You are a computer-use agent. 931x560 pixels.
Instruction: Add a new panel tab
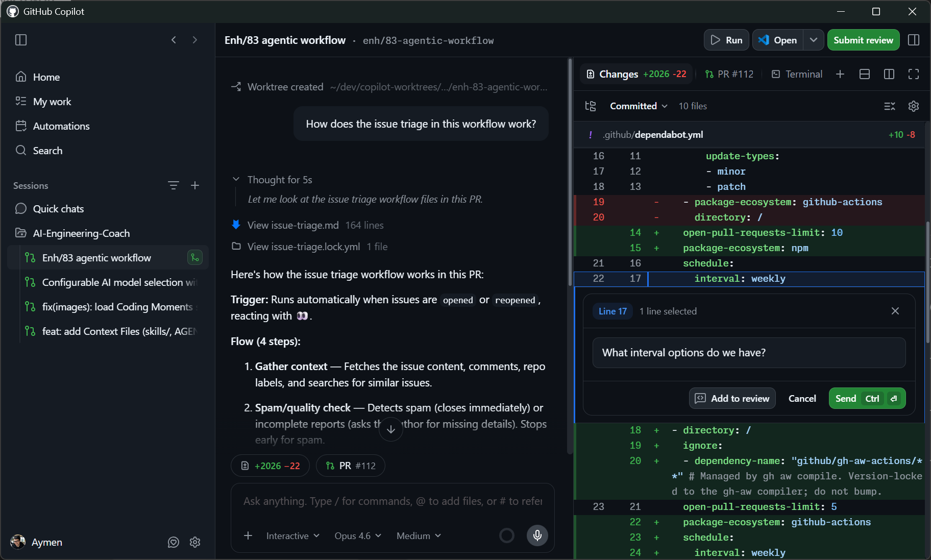(840, 74)
